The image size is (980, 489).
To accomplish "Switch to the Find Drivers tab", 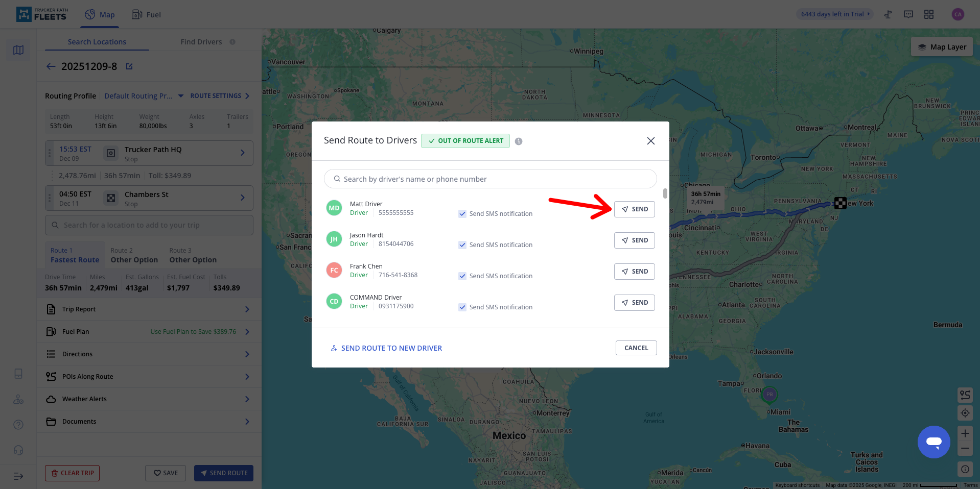I will 201,42.
